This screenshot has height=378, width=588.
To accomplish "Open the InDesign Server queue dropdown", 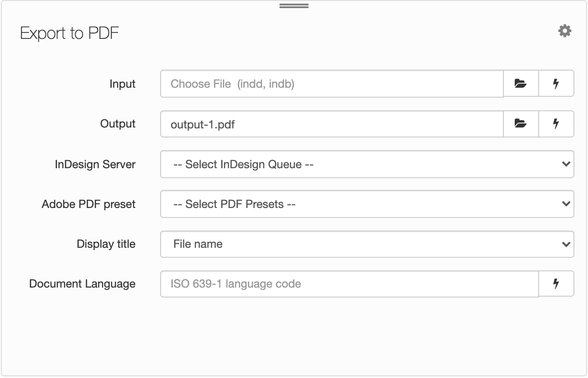I will pos(367,164).
